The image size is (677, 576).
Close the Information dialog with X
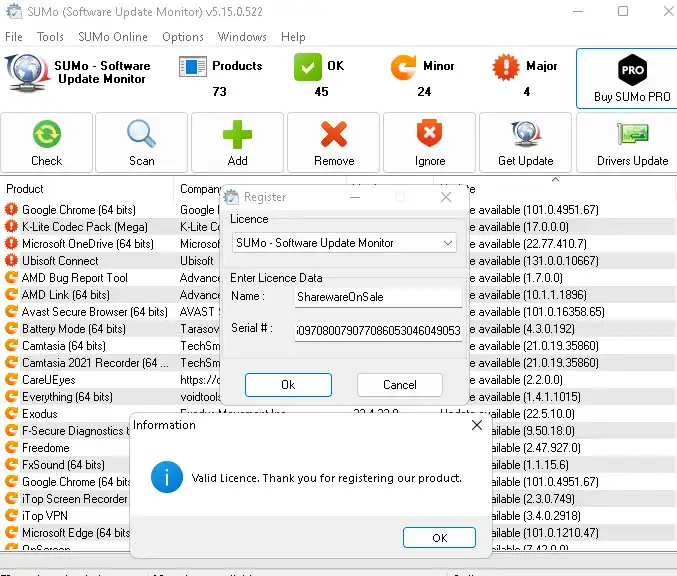click(477, 425)
